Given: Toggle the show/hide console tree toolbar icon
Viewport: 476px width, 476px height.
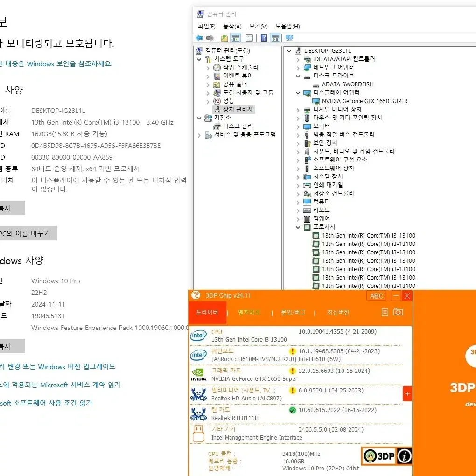Looking at the screenshot, I should [235, 38].
